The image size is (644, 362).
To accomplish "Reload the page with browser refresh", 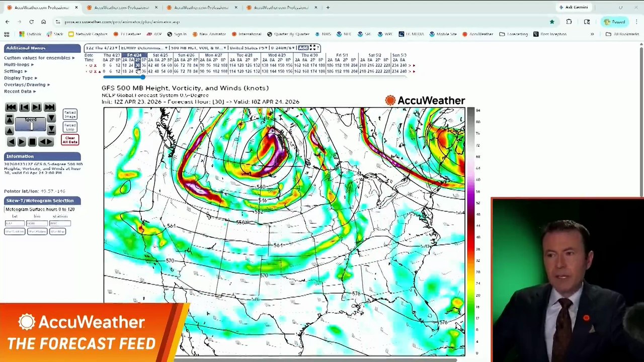I will pos(31,22).
